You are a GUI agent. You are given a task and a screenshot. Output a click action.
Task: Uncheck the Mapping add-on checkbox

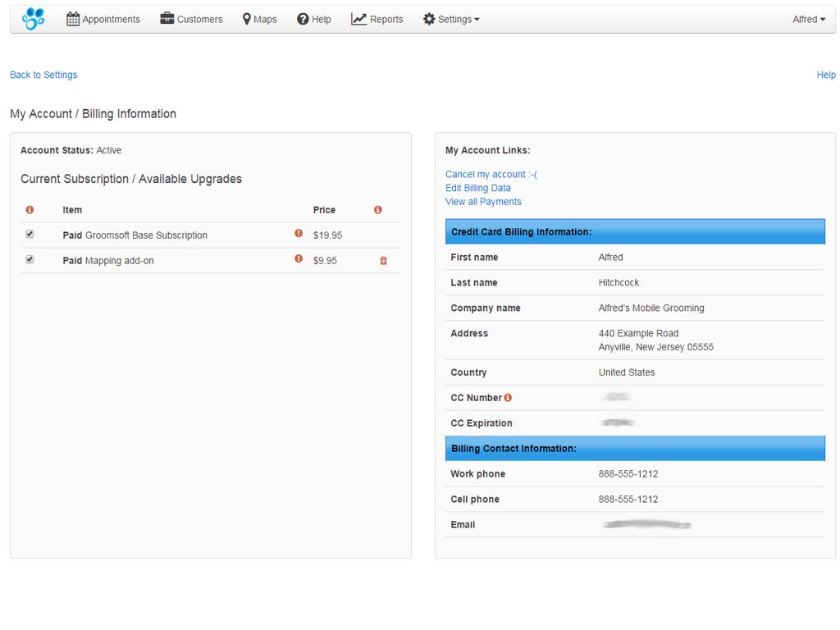30,259
